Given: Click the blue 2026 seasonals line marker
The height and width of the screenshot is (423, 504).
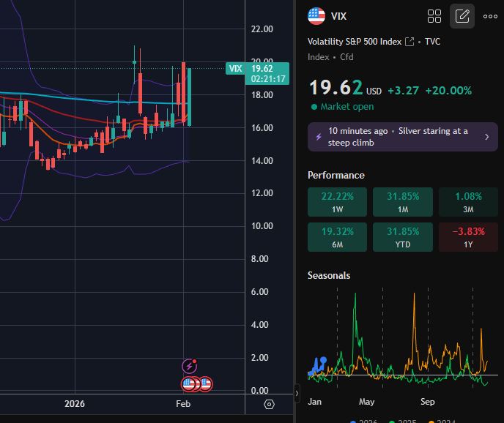Looking at the screenshot, I should coord(323,360).
